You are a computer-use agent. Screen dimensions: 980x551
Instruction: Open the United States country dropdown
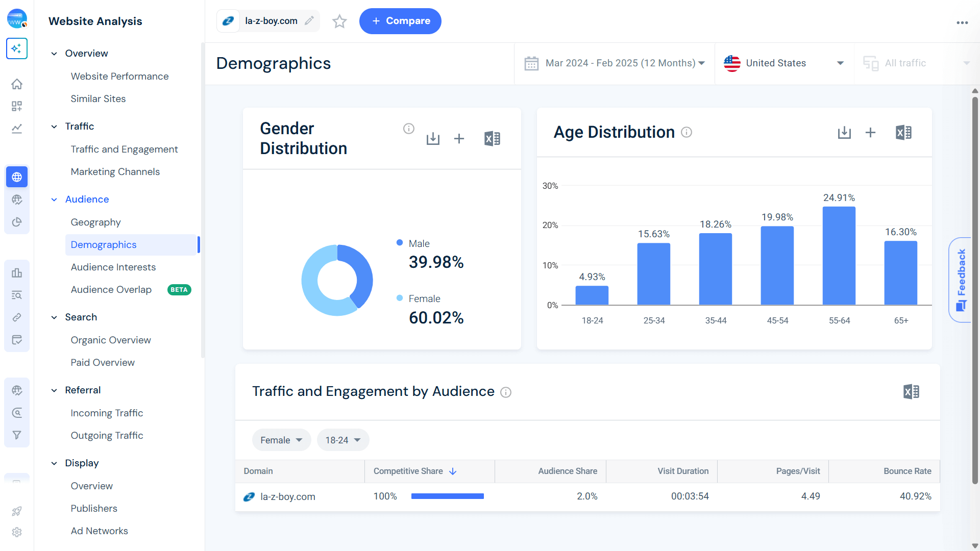pos(784,63)
